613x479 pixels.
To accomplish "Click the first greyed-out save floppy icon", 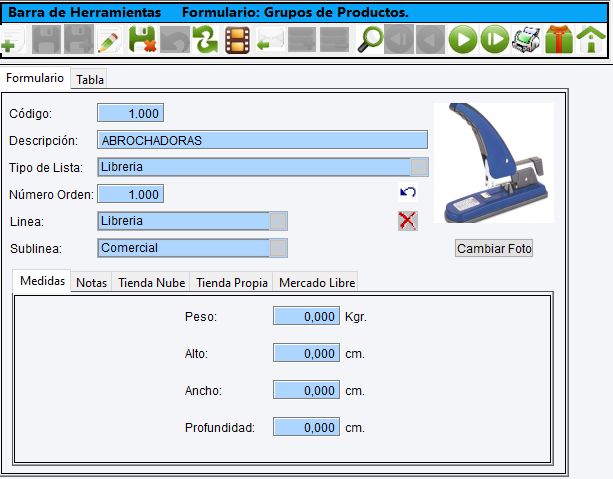I will pos(46,39).
